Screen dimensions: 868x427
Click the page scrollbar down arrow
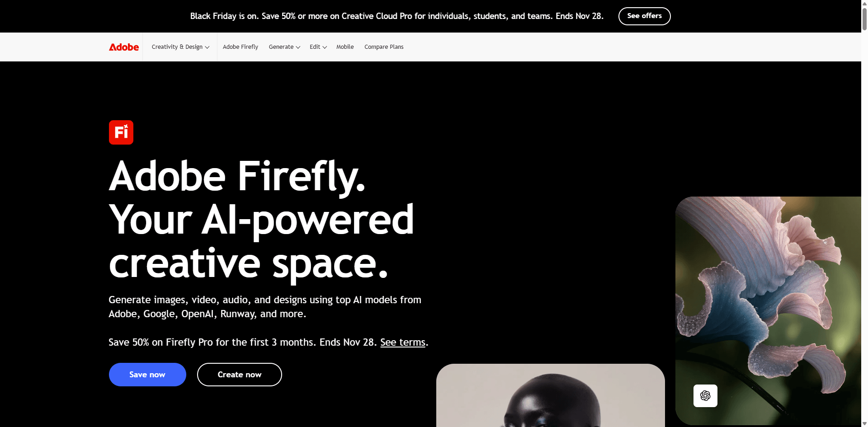pyautogui.click(x=864, y=424)
